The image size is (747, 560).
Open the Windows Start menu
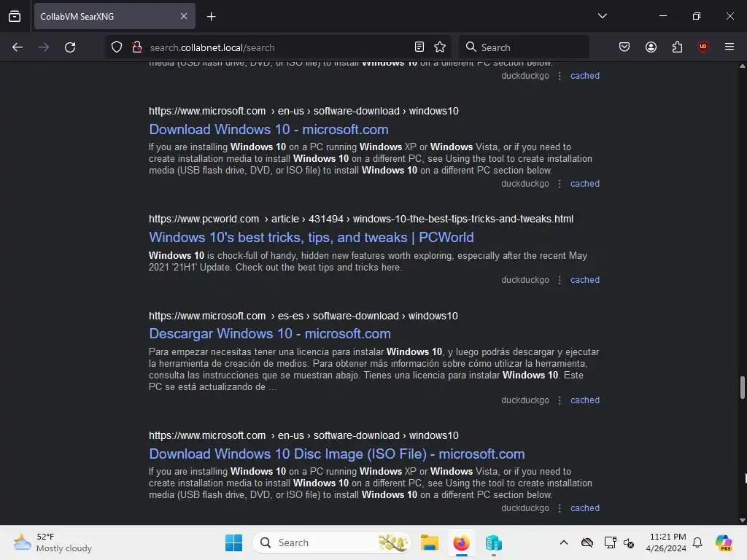pos(233,542)
